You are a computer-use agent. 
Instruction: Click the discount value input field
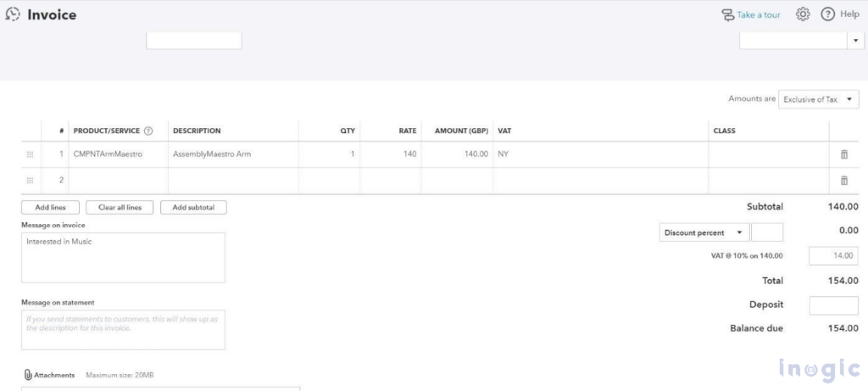[767, 232]
